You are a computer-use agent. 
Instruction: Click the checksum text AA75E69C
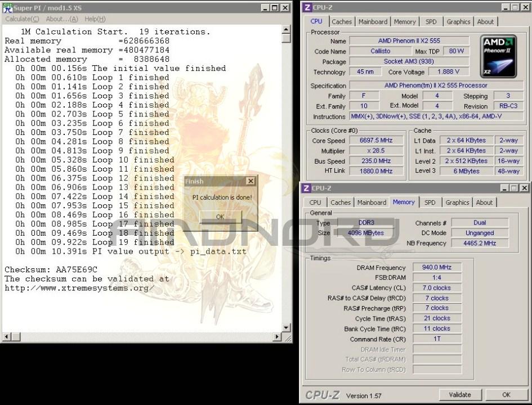(x=77, y=270)
